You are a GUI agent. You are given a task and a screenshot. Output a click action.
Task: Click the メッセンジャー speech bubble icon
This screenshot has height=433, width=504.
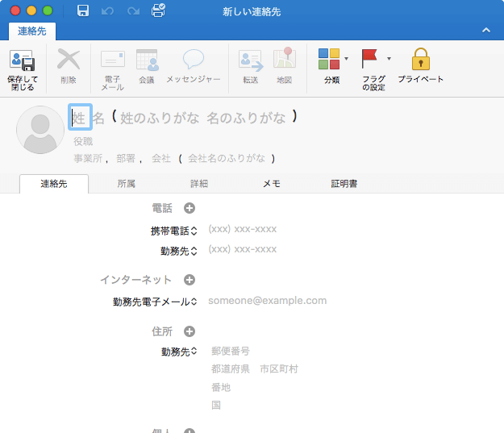coord(194,59)
